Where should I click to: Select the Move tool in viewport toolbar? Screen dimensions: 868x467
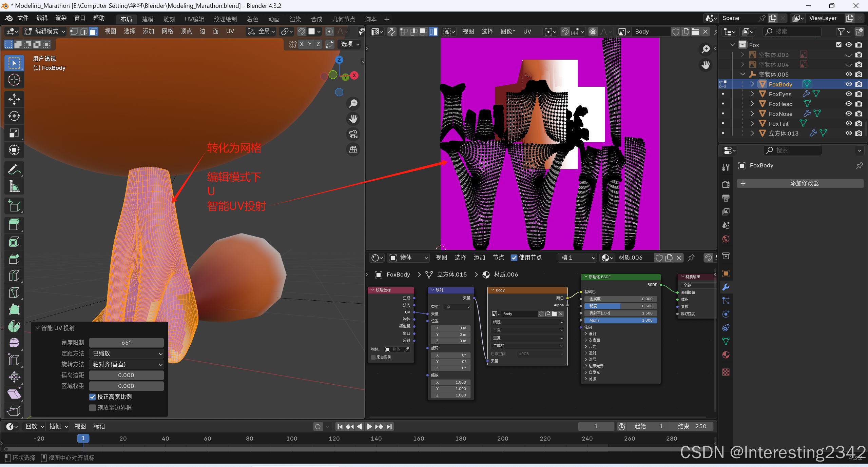coord(14,99)
